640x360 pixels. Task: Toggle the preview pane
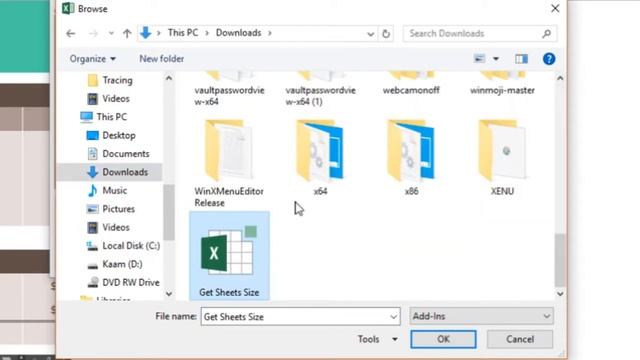point(521,59)
